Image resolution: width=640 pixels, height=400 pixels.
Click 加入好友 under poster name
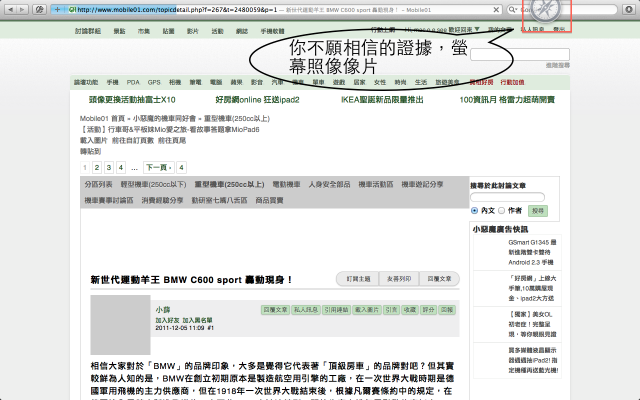pyautogui.click(x=167, y=320)
